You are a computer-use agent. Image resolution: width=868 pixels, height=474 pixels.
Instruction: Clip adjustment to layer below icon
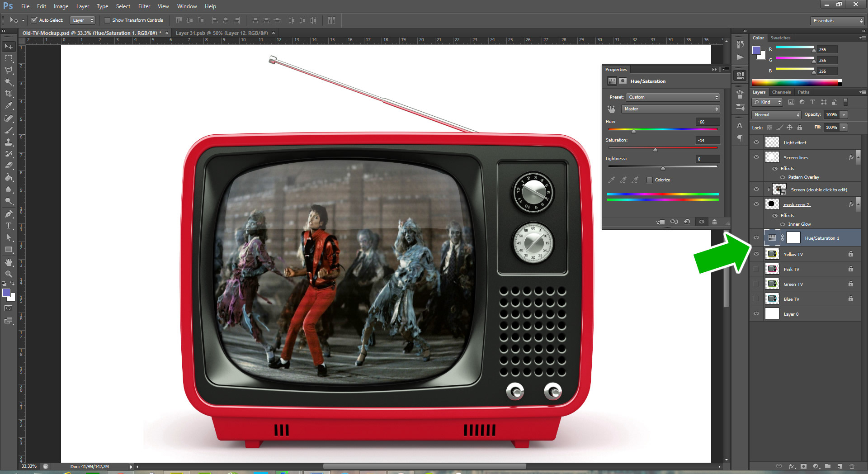pyautogui.click(x=661, y=222)
